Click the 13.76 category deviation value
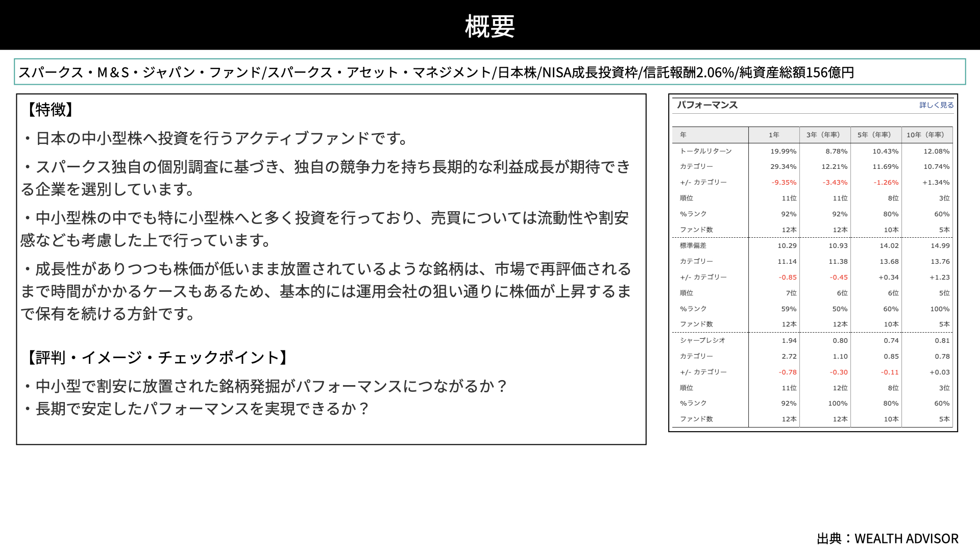 tap(940, 261)
